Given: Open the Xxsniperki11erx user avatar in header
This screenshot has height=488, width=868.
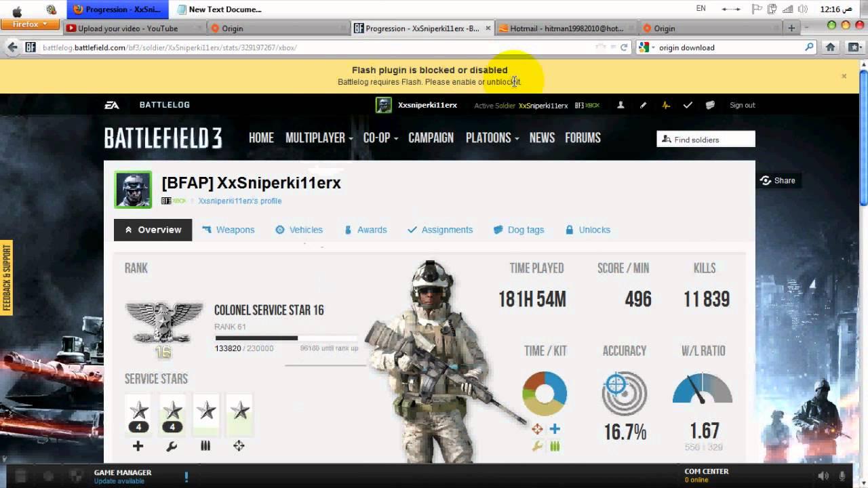Looking at the screenshot, I should tap(384, 105).
